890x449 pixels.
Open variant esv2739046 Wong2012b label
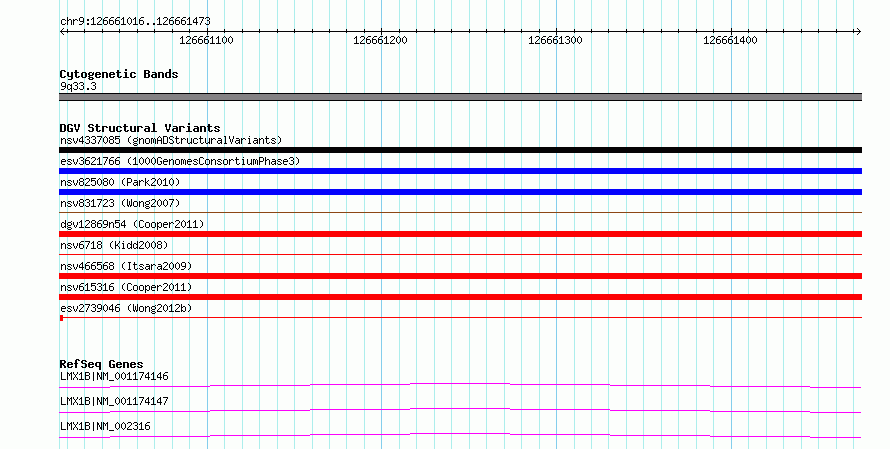point(126,308)
